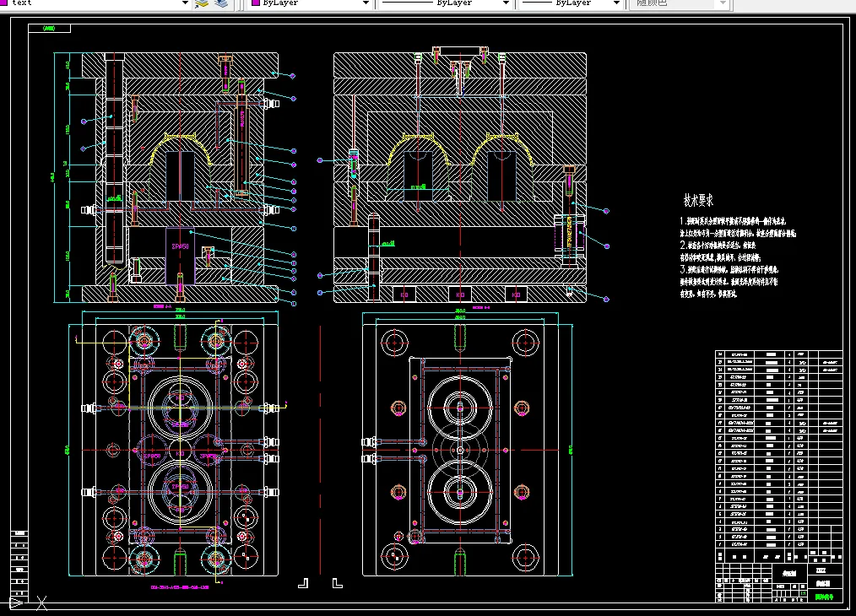Click the left L-shaped corner mark

pyautogui.click(x=303, y=582)
